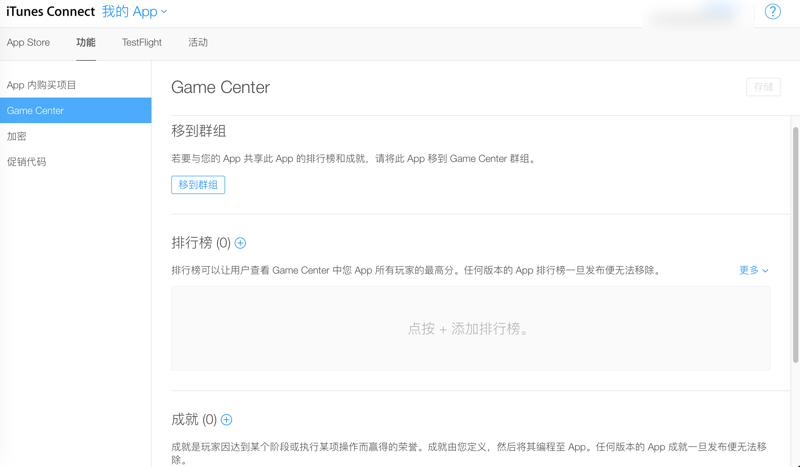Click the description starting 排行榜可以让用户查看
Screen dimensions: 800x467
[417, 270]
